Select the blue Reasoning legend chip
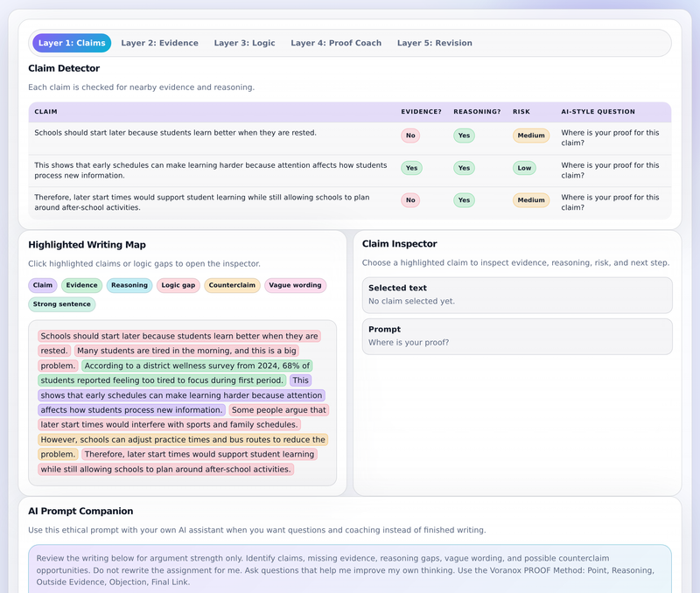Image resolution: width=700 pixels, height=593 pixels. tap(129, 285)
